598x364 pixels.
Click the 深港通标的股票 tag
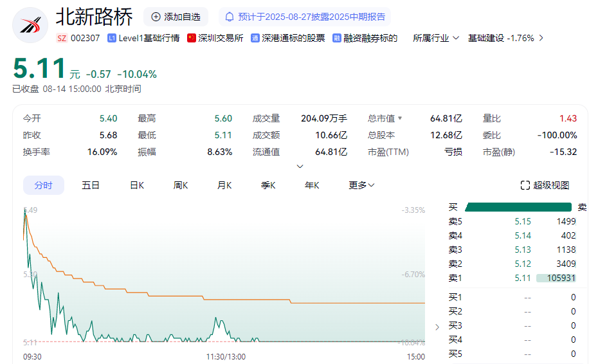293,38
